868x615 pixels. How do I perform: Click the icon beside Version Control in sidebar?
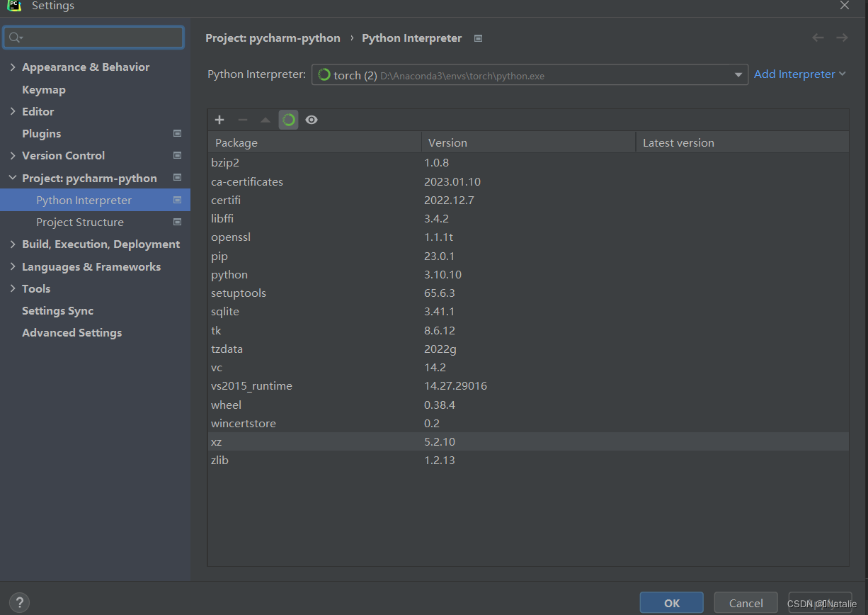[x=177, y=155]
